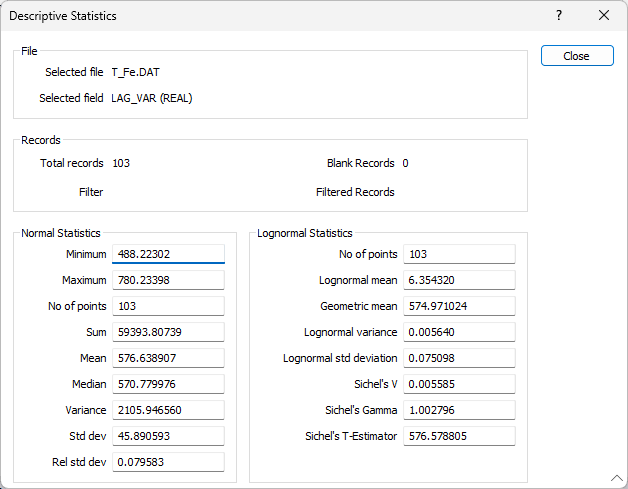The width and height of the screenshot is (628, 489).
Task: Click the Total records value 103
Action: click(x=121, y=163)
